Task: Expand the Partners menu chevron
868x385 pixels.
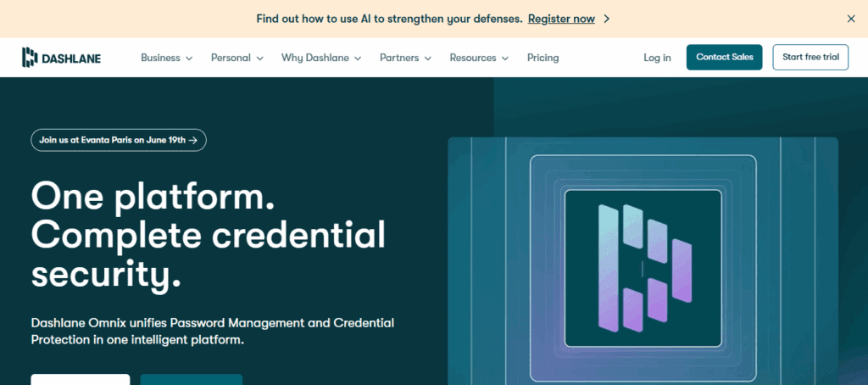Action: (x=427, y=59)
